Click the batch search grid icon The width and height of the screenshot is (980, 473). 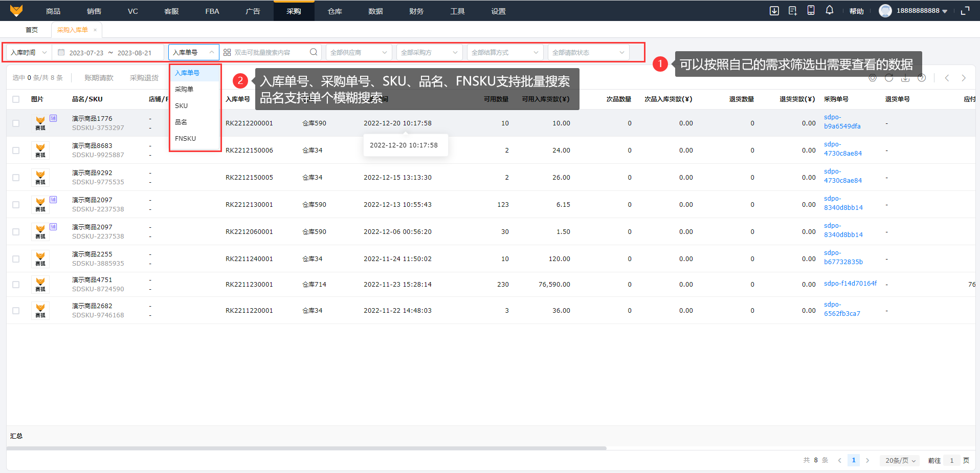point(227,52)
